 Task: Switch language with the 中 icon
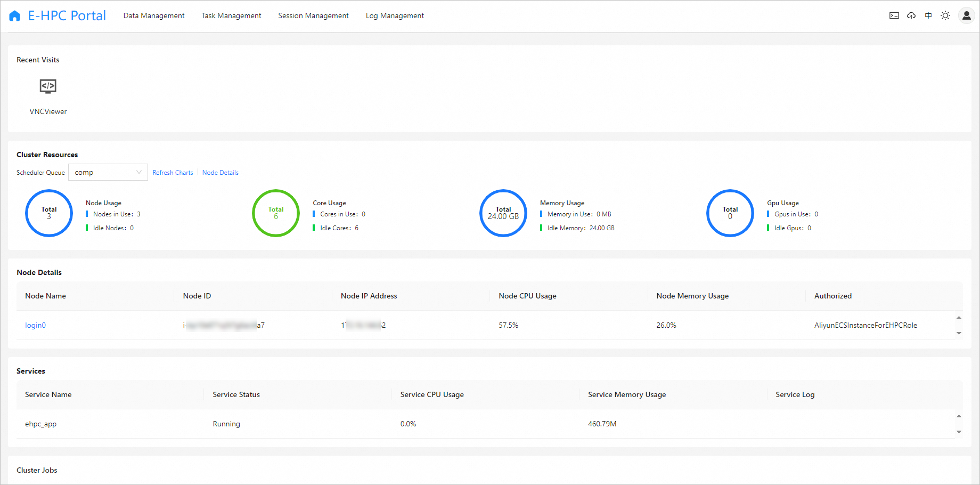[x=928, y=15]
